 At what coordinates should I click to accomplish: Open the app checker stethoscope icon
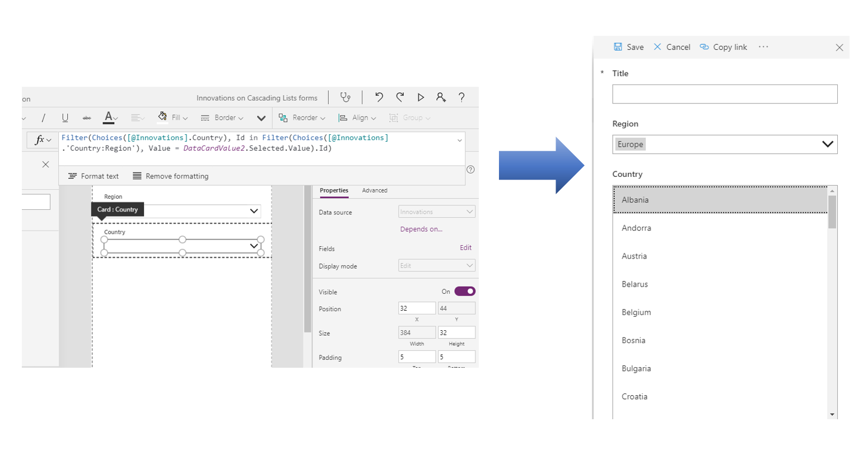pyautogui.click(x=346, y=97)
